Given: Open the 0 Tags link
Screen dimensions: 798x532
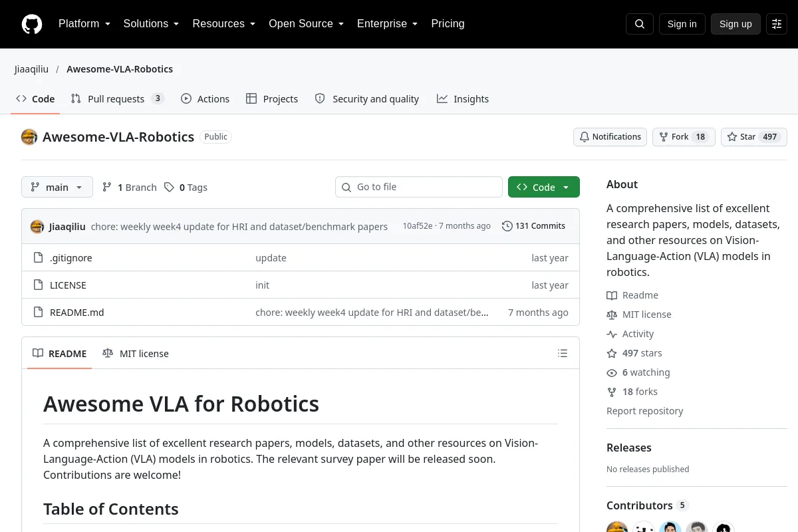Looking at the screenshot, I should [x=186, y=188].
